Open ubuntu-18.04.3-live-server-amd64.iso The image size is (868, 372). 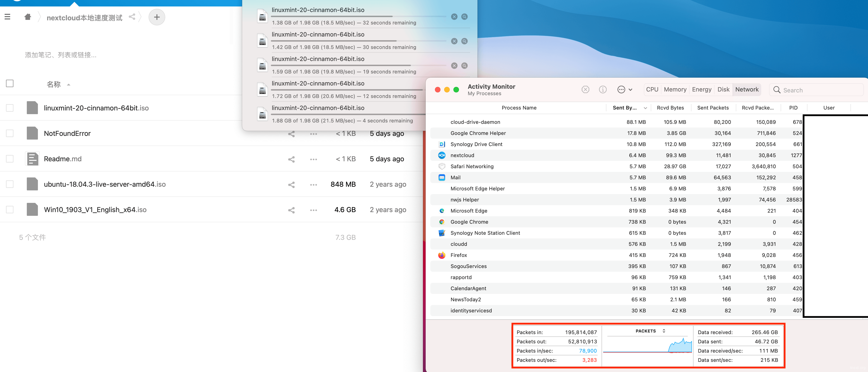click(104, 184)
